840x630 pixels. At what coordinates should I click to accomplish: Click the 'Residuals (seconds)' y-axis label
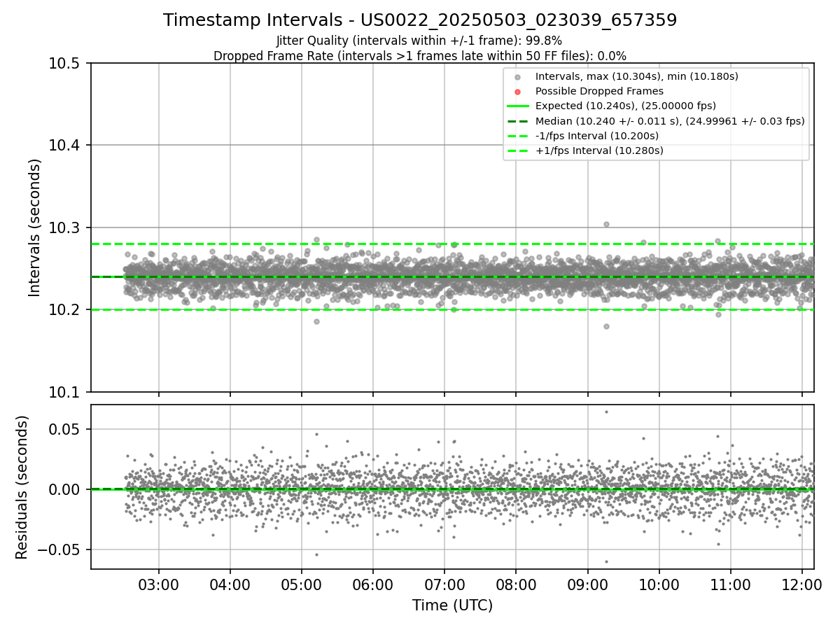point(22,487)
